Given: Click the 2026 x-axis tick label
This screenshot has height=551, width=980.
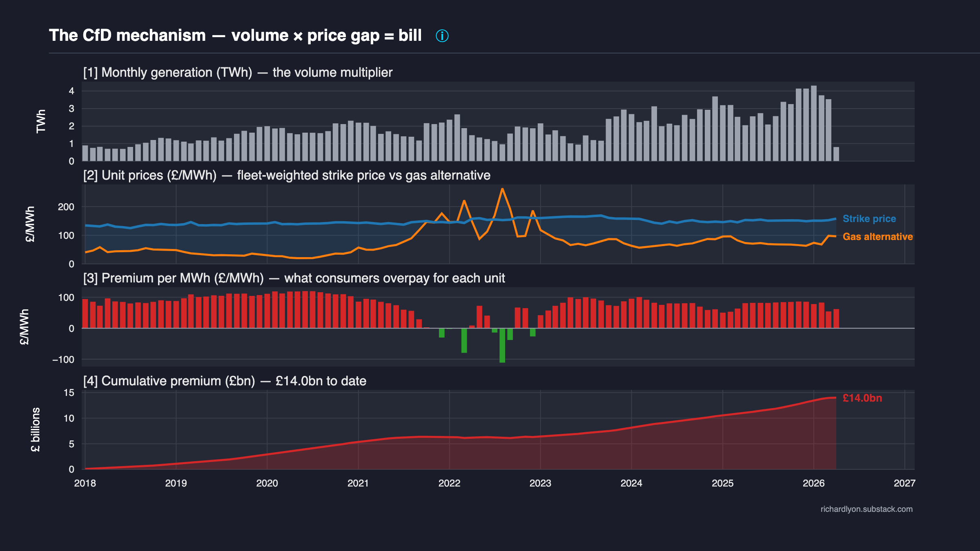Looking at the screenshot, I should (813, 483).
